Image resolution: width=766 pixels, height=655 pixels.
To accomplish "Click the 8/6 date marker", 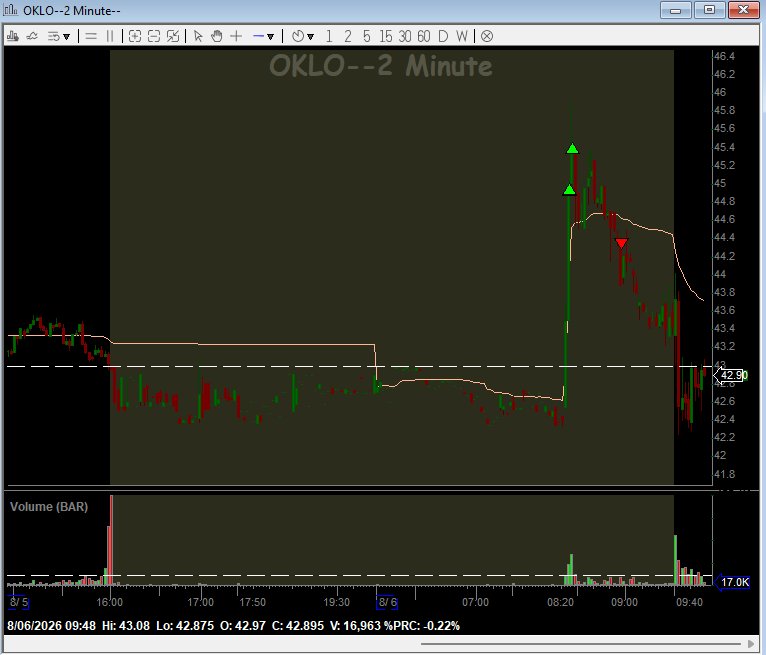I will pos(387,602).
